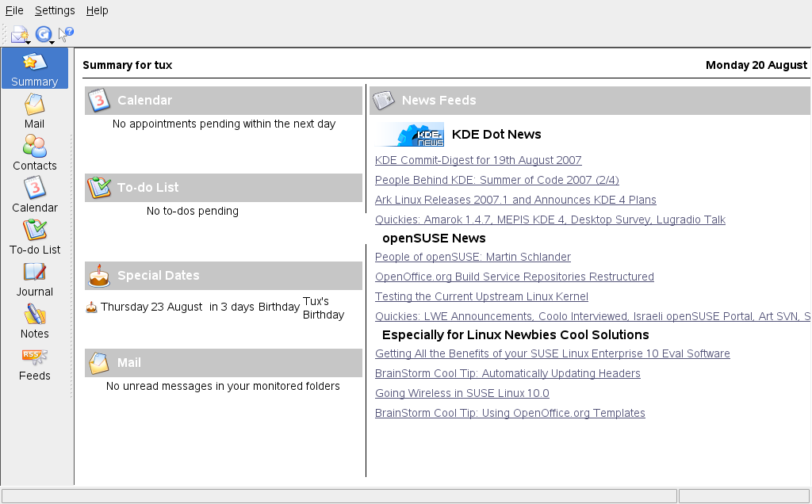812x504 pixels.
Task: Open the Feeds RSS component
Action: pyautogui.click(x=34, y=364)
